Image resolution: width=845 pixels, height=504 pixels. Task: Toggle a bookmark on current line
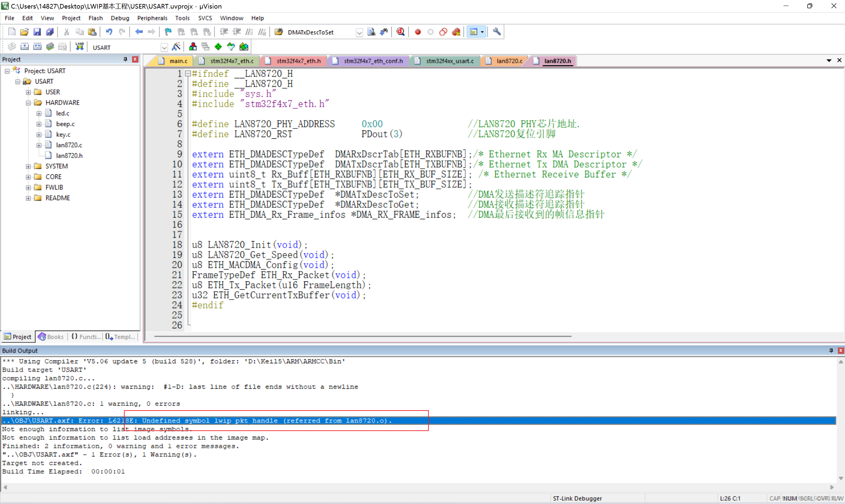168,32
